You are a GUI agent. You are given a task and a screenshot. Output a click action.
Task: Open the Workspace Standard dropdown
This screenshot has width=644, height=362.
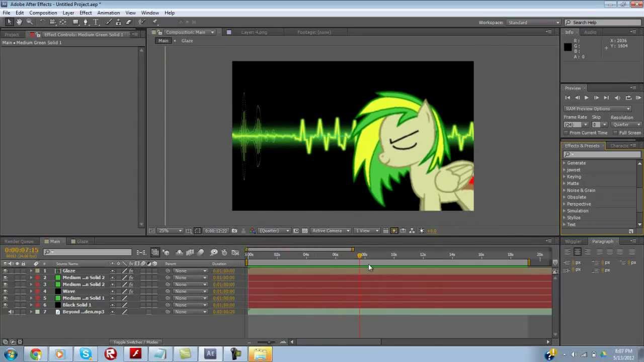[x=533, y=23]
